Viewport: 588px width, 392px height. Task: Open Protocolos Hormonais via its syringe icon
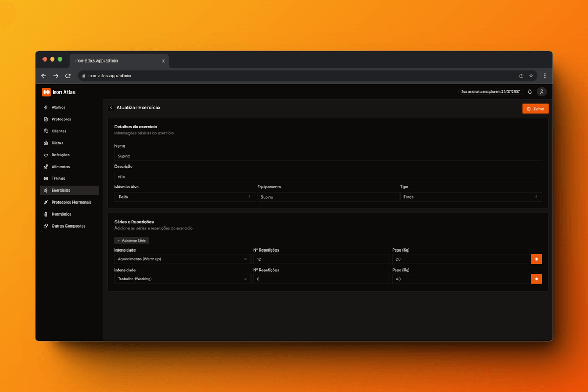(46, 202)
